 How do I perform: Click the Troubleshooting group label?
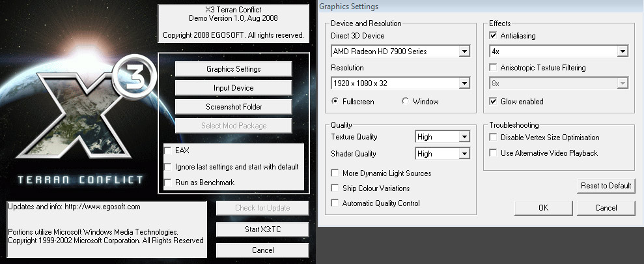(x=514, y=125)
